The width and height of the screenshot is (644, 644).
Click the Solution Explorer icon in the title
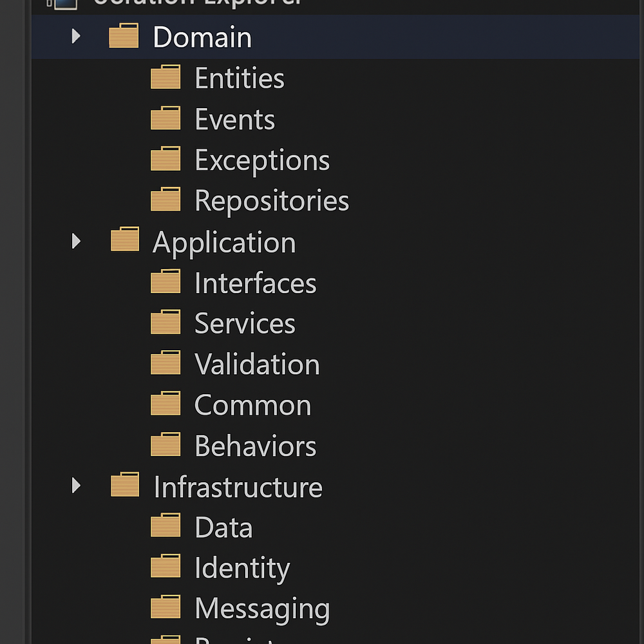(62, 4)
